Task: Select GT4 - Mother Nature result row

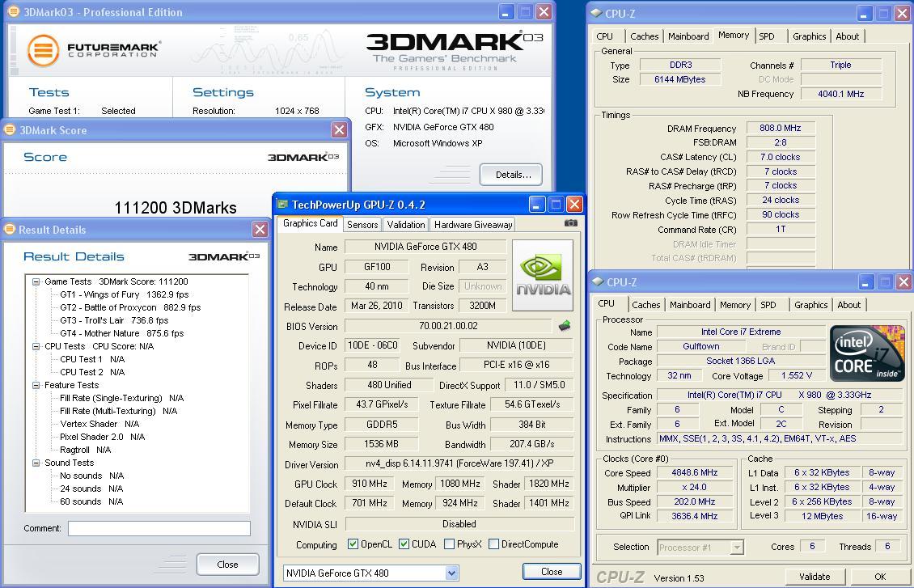Action: (122, 333)
